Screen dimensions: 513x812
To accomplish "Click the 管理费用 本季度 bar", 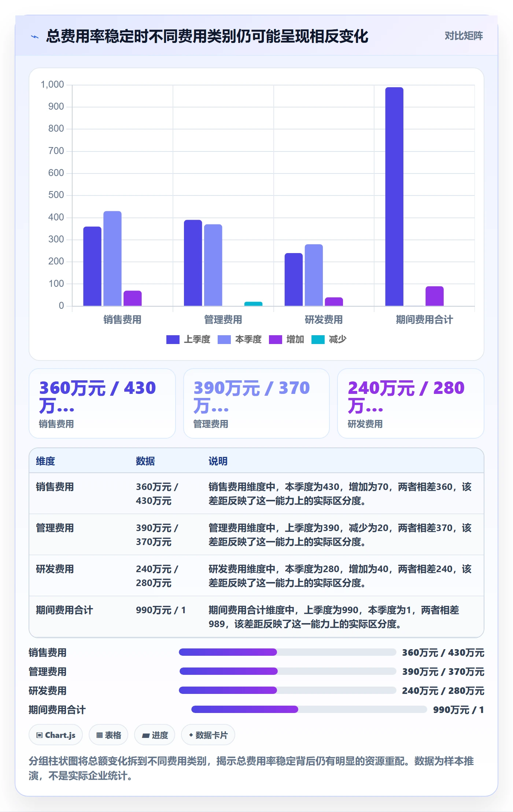I will coord(213,265).
